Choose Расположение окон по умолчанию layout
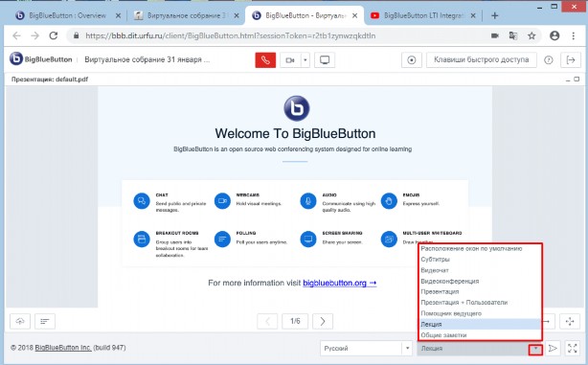This screenshot has height=365, width=588. 480,248
